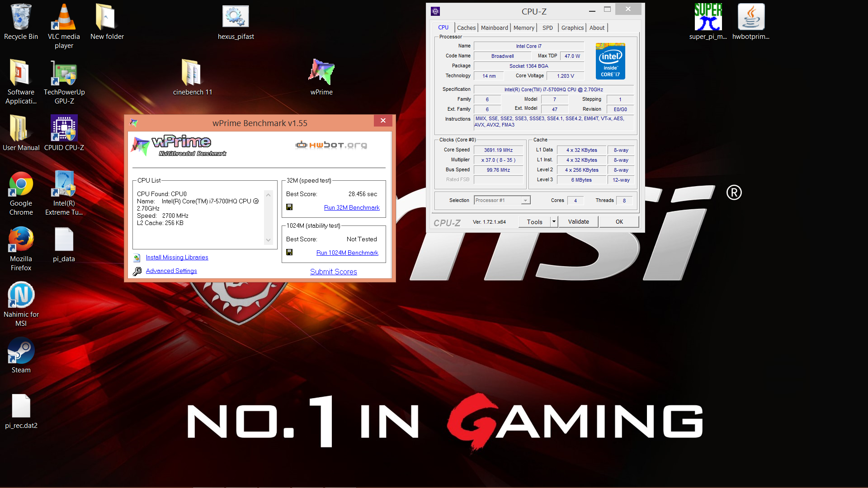Image resolution: width=868 pixels, height=488 pixels.
Task: Click the Not Tested score text
Action: 362,239
